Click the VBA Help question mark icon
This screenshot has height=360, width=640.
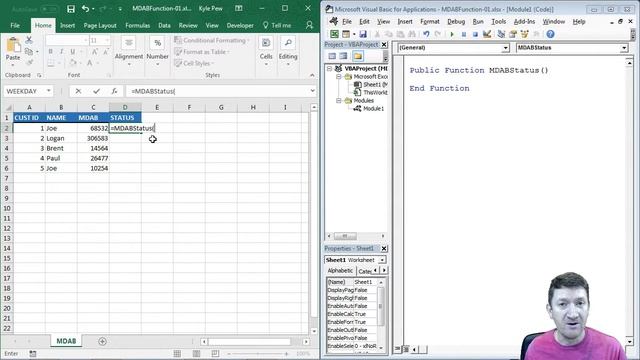(x=550, y=34)
